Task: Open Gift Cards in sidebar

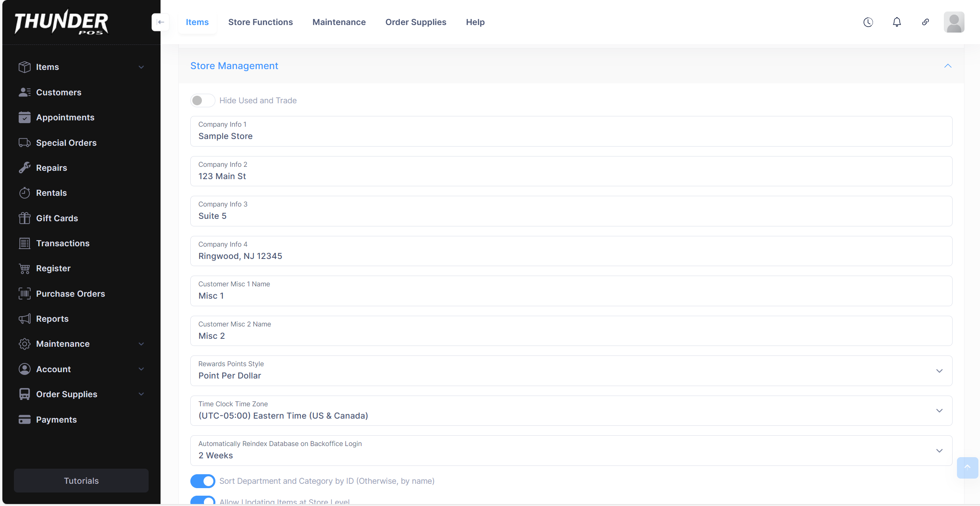Action: tap(57, 218)
